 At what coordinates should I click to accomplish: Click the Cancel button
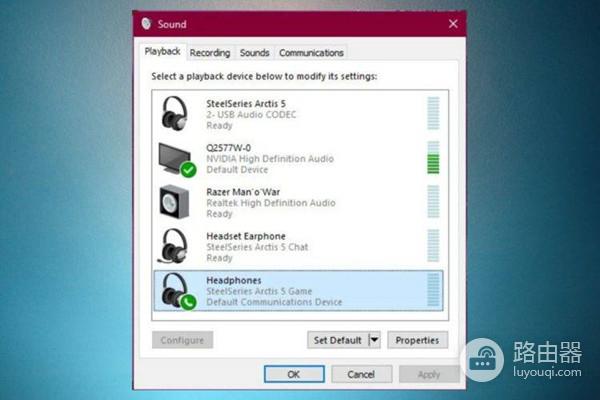tap(361, 374)
